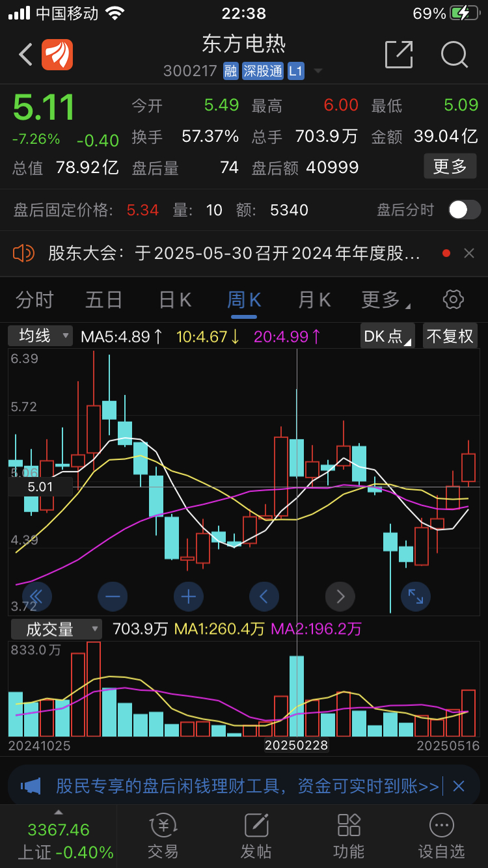Switch to the 月K tab
488x868 pixels.
[314, 300]
